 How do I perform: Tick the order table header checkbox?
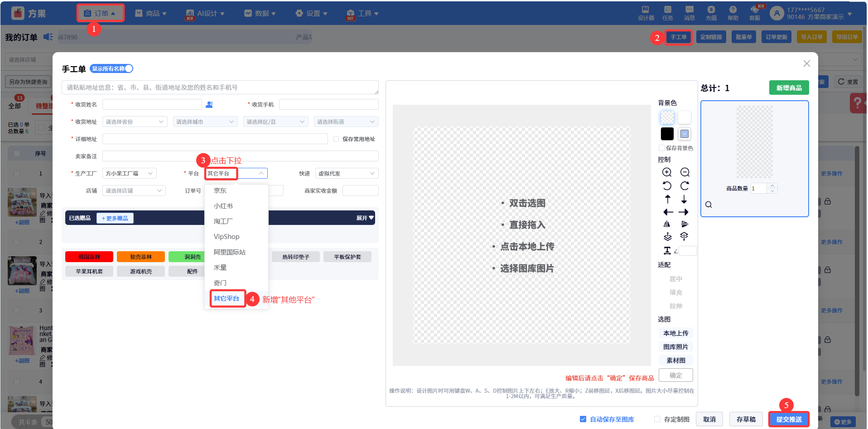pyautogui.click(x=17, y=153)
